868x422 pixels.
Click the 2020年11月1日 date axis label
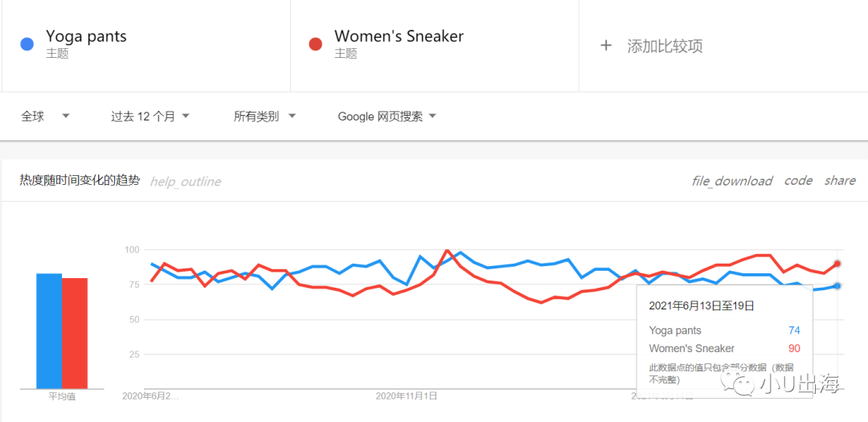[407, 395]
